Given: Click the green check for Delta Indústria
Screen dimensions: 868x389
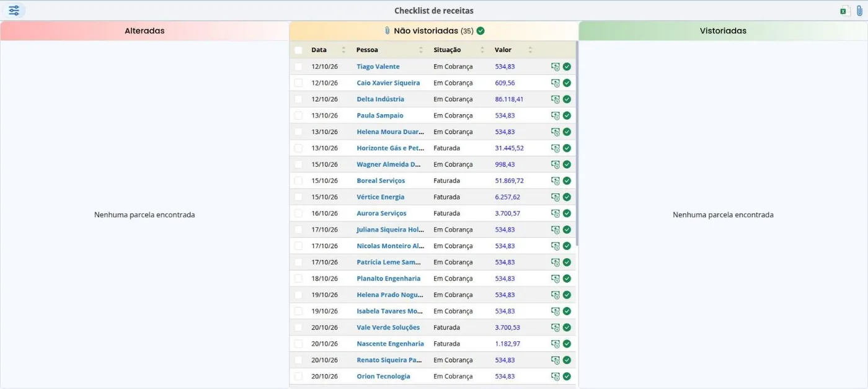Looking at the screenshot, I should tap(567, 99).
